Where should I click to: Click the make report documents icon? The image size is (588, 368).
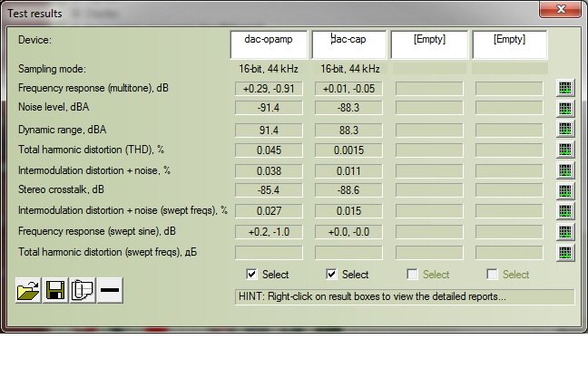(x=83, y=290)
